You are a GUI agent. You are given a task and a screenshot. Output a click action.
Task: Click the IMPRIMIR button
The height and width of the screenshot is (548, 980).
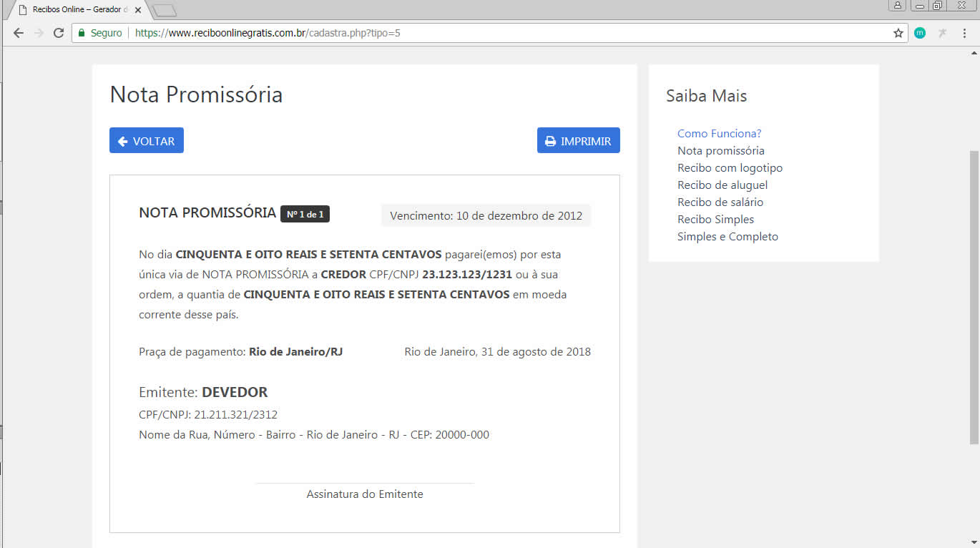[x=579, y=140]
